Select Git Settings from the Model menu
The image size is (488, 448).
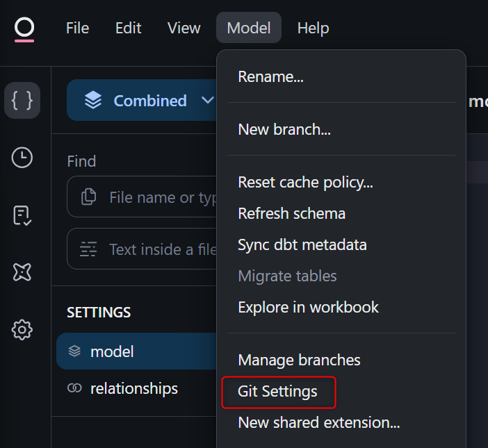[277, 392]
